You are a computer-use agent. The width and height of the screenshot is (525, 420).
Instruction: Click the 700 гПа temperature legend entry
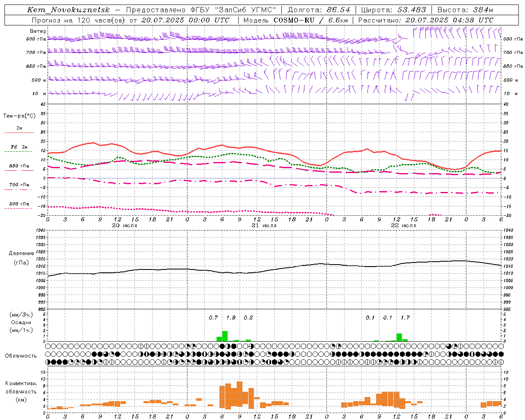tap(19, 185)
